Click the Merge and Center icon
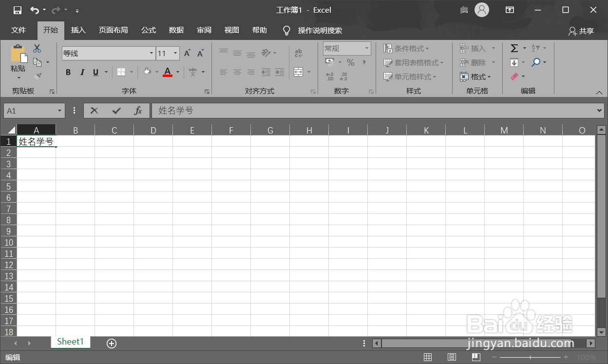 (x=299, y=72)
